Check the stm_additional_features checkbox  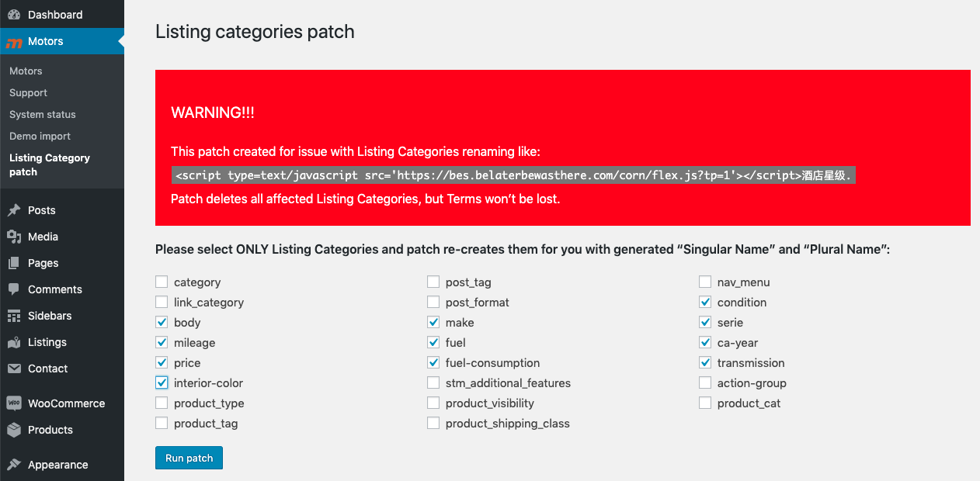pos(433,382)
